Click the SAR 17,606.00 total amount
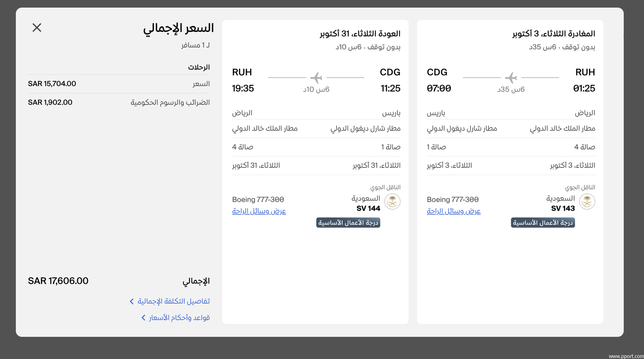 point(58,281)
